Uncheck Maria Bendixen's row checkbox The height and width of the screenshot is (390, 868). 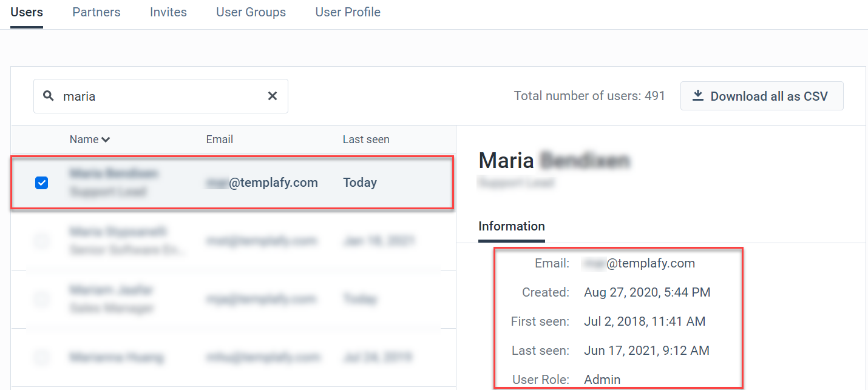(41, 182)
